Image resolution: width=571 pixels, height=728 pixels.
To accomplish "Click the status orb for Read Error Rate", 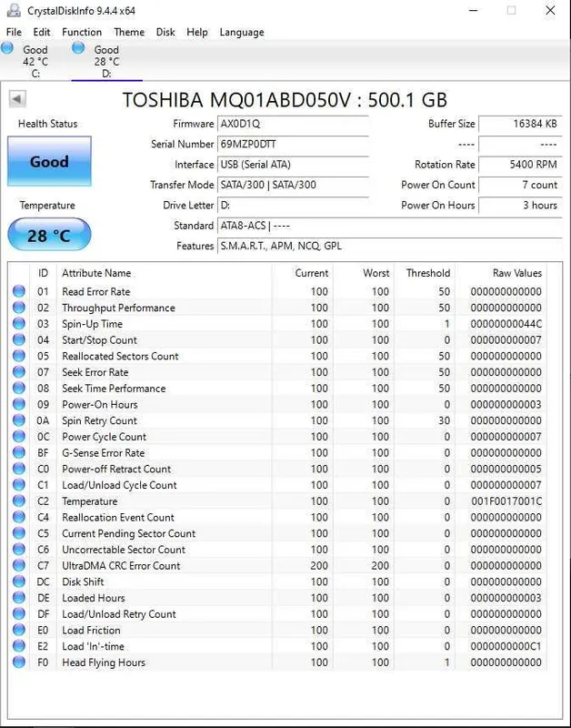I will pyautogui.click(x=18, y=291).
